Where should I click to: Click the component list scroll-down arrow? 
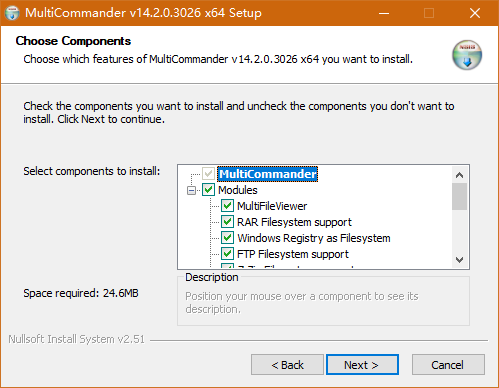459,259
